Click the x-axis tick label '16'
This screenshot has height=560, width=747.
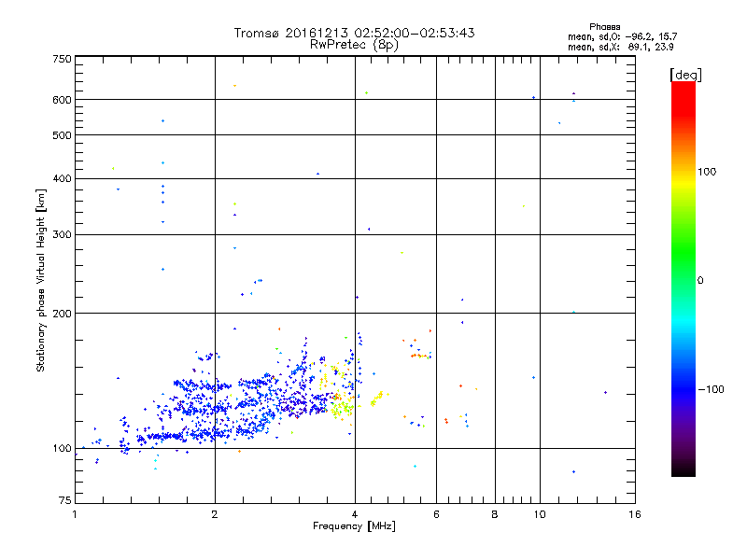tap(635, 514)
